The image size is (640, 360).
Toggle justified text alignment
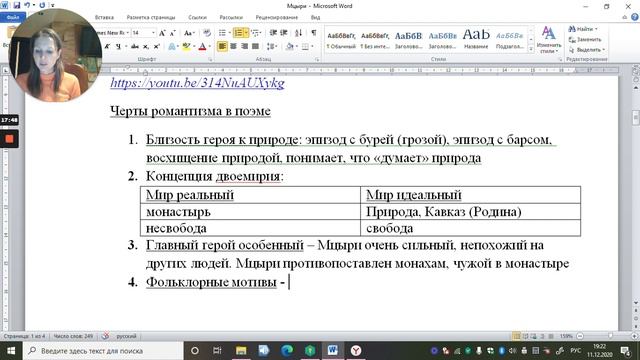tap(255, 47)
